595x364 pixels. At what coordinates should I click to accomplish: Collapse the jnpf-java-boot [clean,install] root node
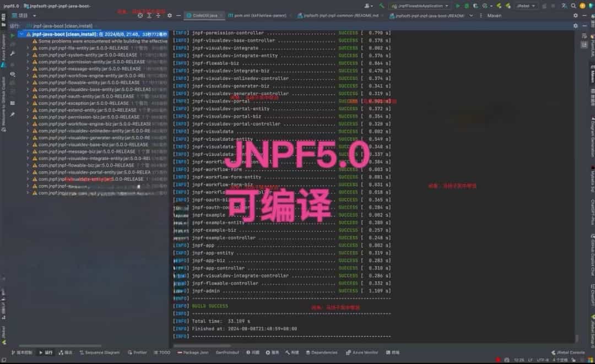(21, 34)
